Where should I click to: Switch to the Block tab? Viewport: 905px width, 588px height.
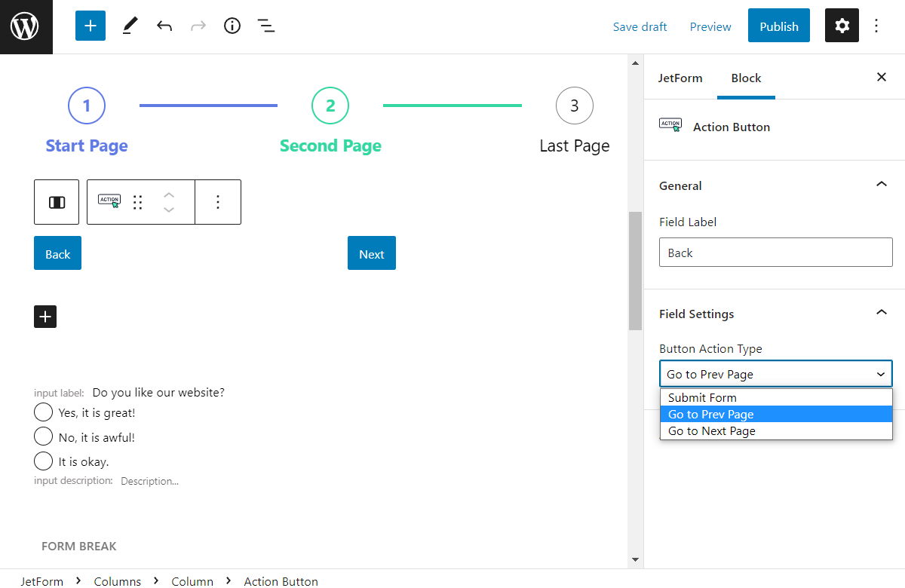coord(746,78)
